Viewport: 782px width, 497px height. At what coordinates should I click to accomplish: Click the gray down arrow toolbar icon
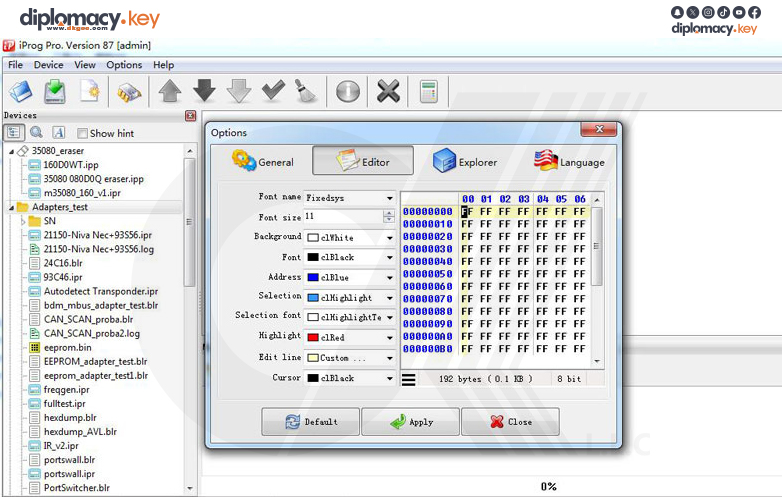(239, 91)
